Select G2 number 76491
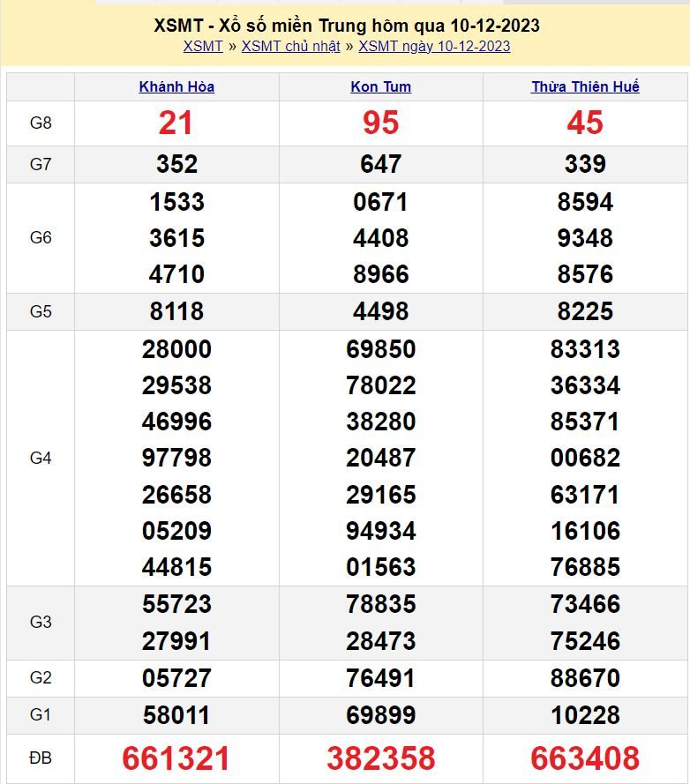This screenshot has width=690, height=784. pyautogui.click(x=381, y=678)
